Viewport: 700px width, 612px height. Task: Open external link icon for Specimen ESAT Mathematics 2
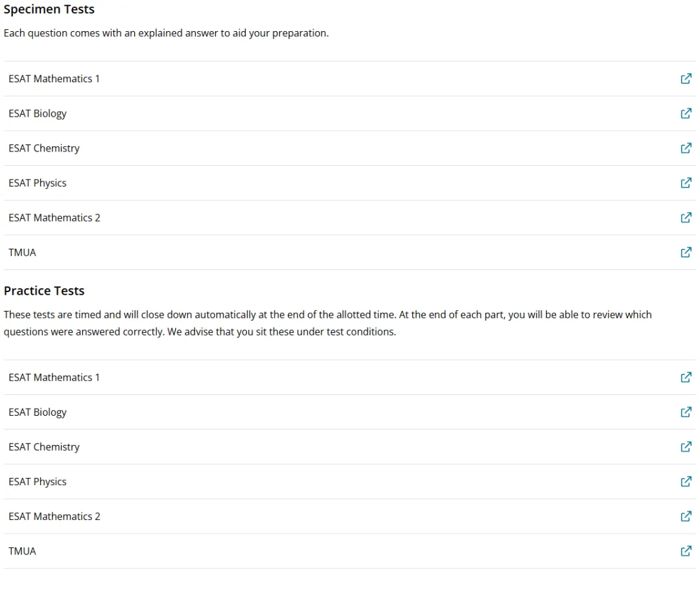click(686, 218)
